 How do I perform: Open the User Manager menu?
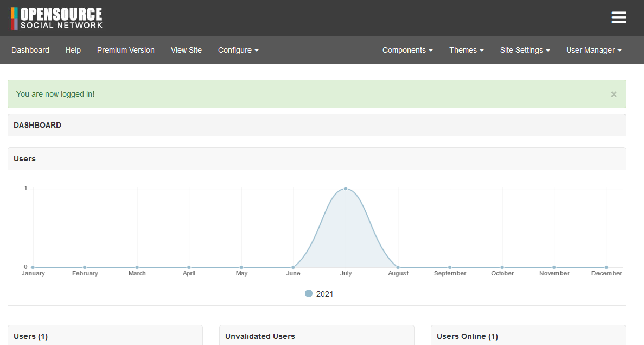coord(594,50)
